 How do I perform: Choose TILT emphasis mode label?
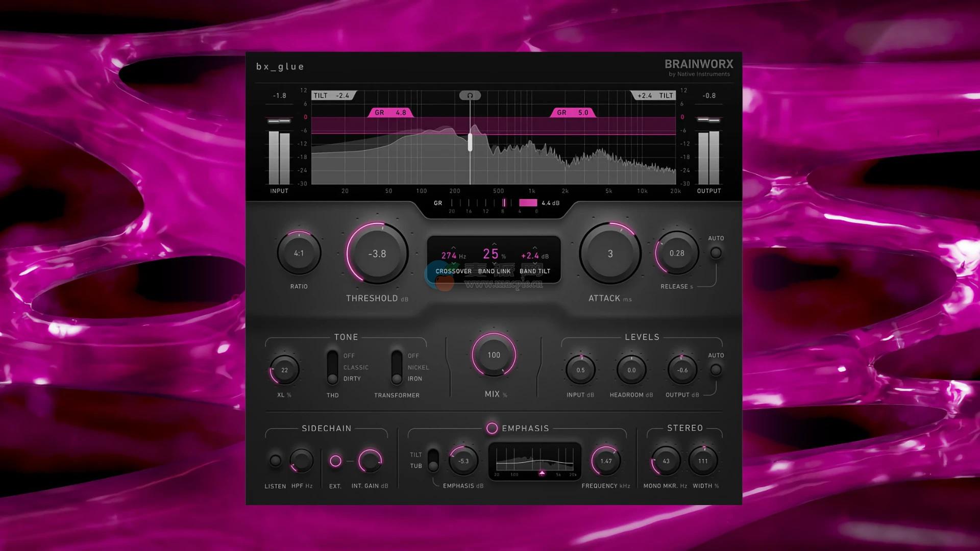(416, 455)
